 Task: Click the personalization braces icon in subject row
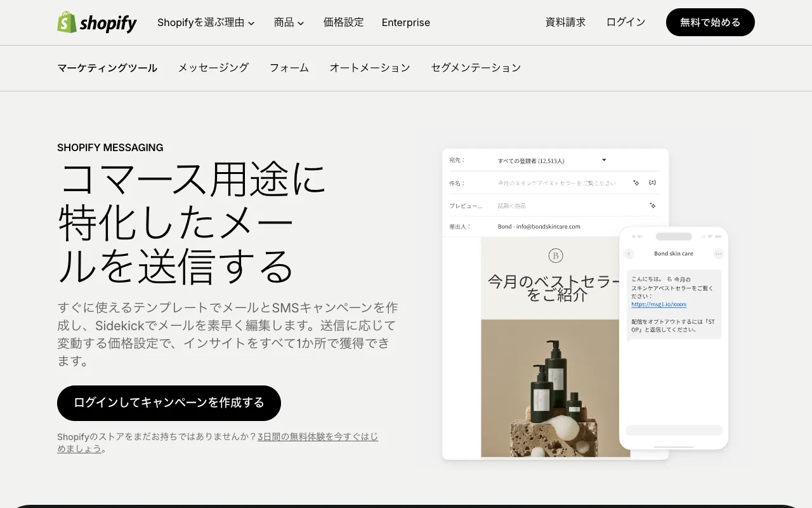pos(653,183)
